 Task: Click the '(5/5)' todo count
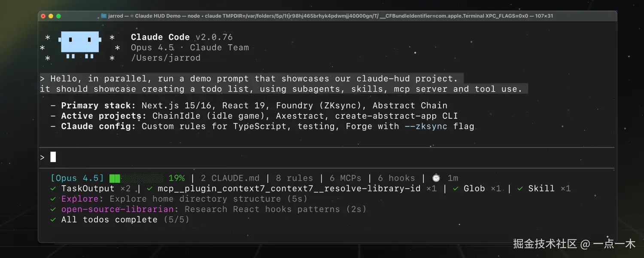[176, 220]
